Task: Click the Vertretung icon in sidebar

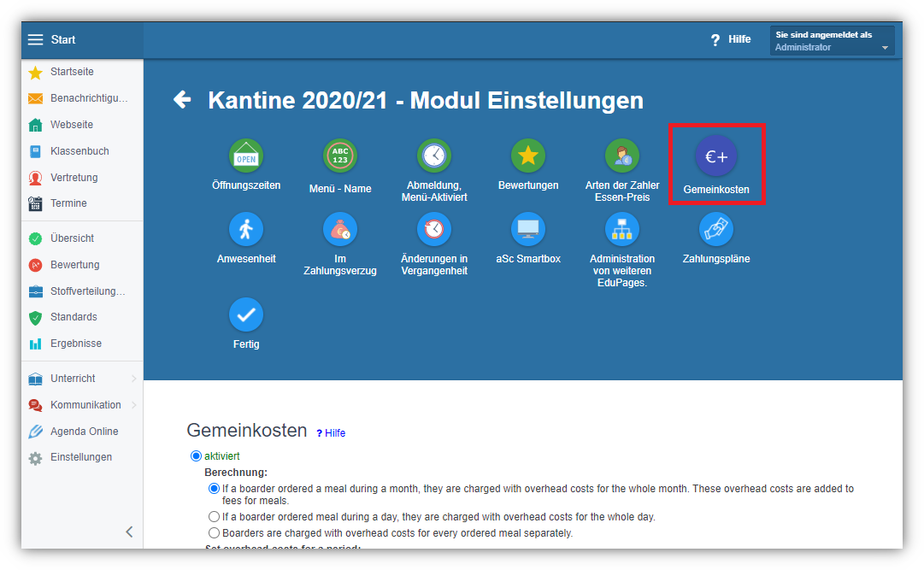Action: point(35,178)
